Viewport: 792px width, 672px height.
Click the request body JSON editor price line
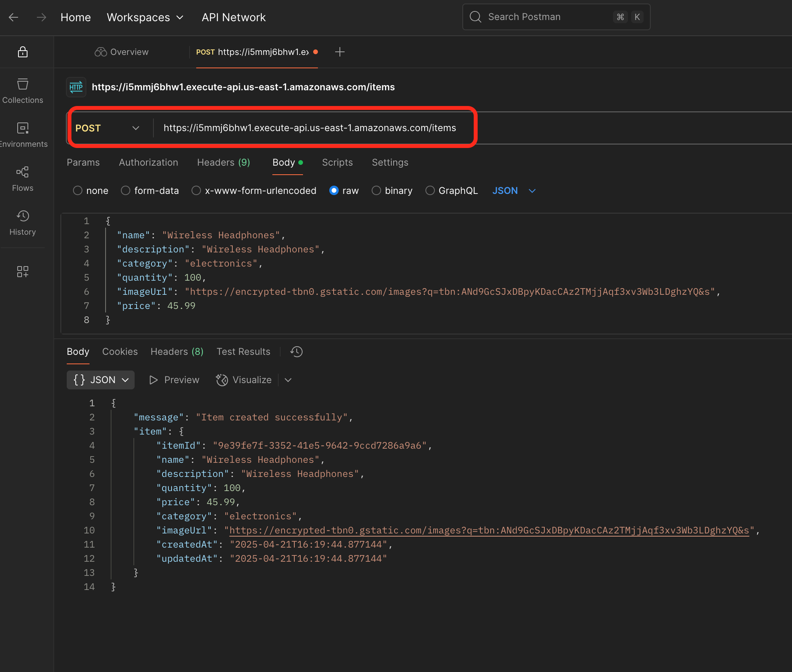pyautogui.click(x=156, y=306)
